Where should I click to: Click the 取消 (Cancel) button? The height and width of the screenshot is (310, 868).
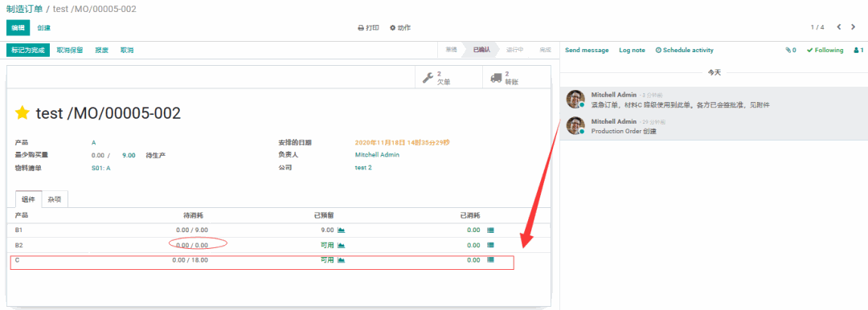[x=127, y=51]
